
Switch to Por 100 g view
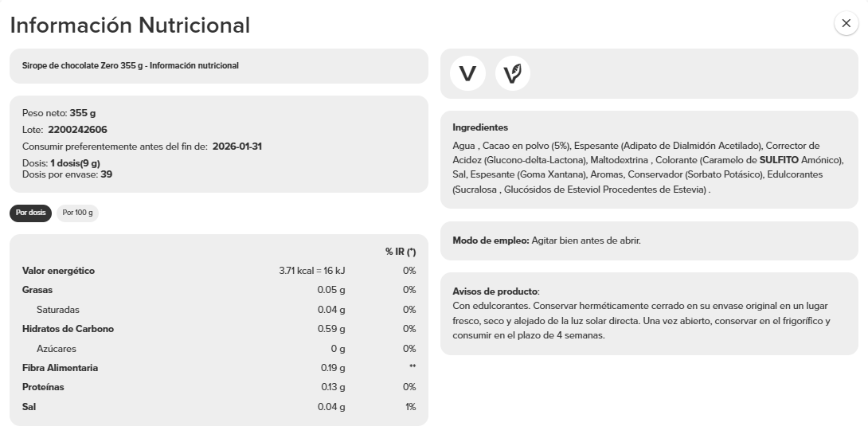pyautogui.click(x=77, y=213)
